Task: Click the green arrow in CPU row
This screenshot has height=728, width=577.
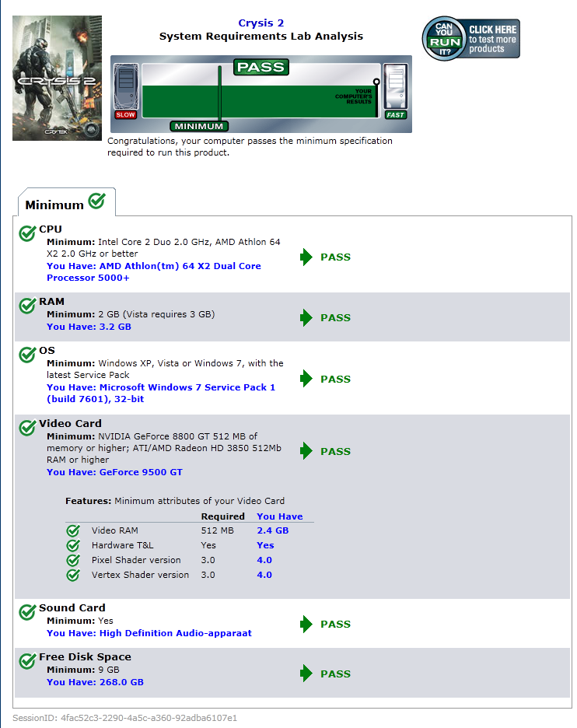Action: [x=306, y=257]
